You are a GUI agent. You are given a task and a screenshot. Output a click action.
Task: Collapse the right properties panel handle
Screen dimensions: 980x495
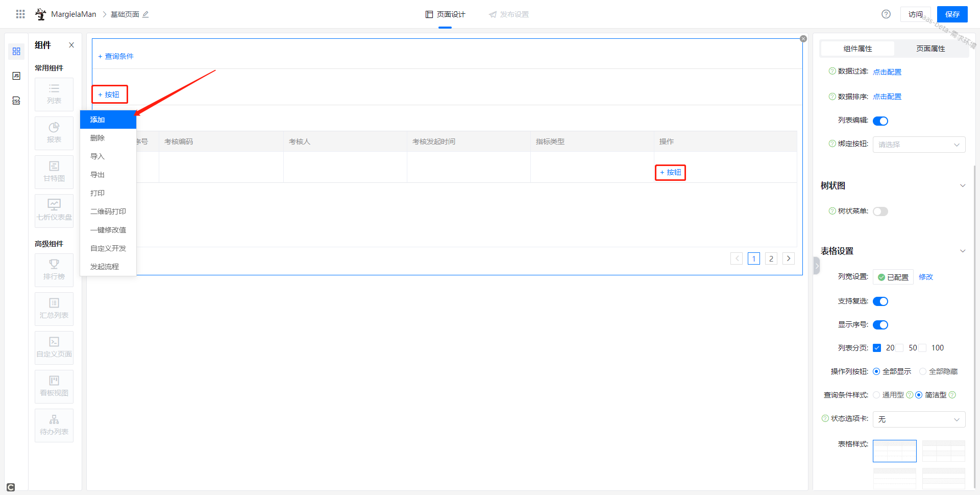pyautogui.click(x=817, y=266)
